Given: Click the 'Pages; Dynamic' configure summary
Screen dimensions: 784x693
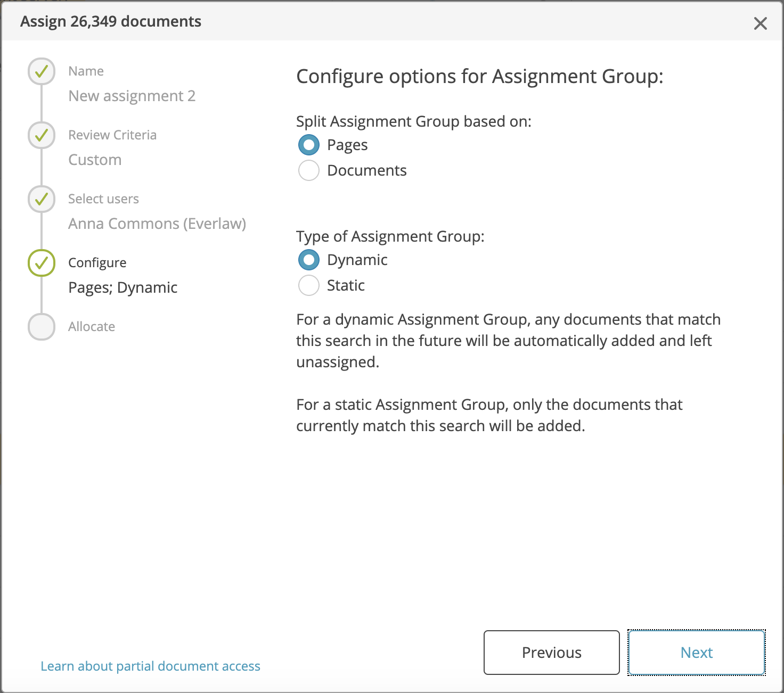Looking at the screenshot, I should (123, 288).
